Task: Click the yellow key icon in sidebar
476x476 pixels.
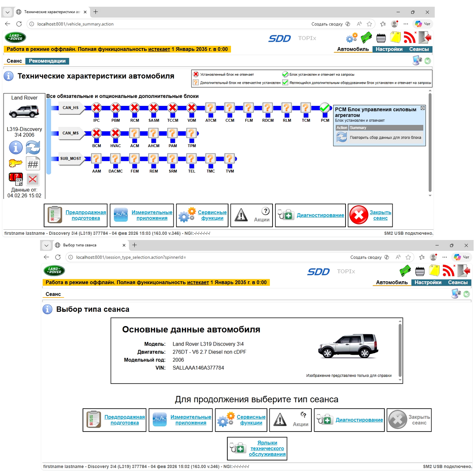Action: (x=16, y=163)
